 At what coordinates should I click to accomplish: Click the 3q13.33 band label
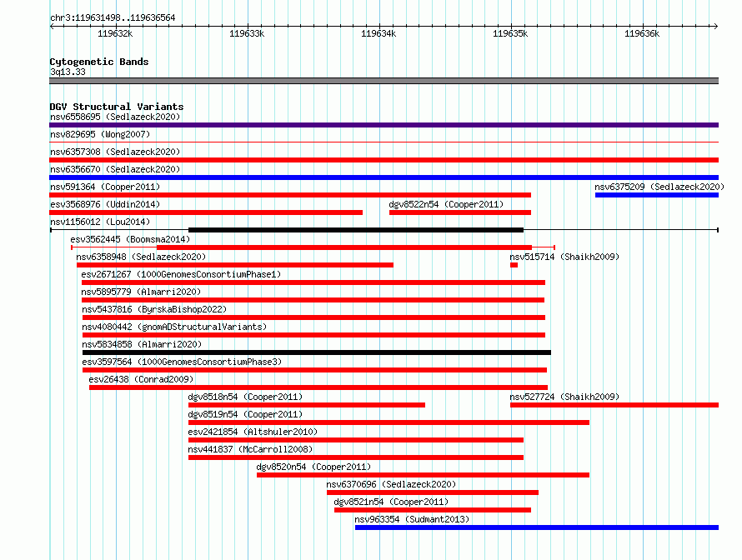tap(68, 72)
